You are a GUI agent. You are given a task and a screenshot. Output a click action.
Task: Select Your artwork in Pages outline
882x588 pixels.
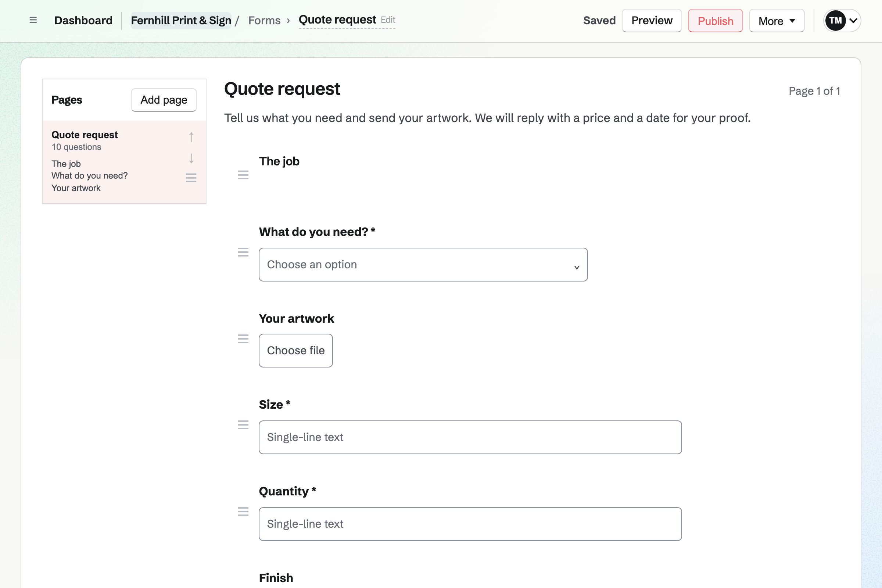coord(76,188)
